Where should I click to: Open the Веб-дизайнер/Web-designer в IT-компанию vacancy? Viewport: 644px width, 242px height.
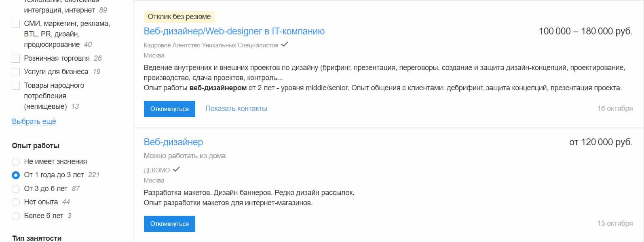234,31
